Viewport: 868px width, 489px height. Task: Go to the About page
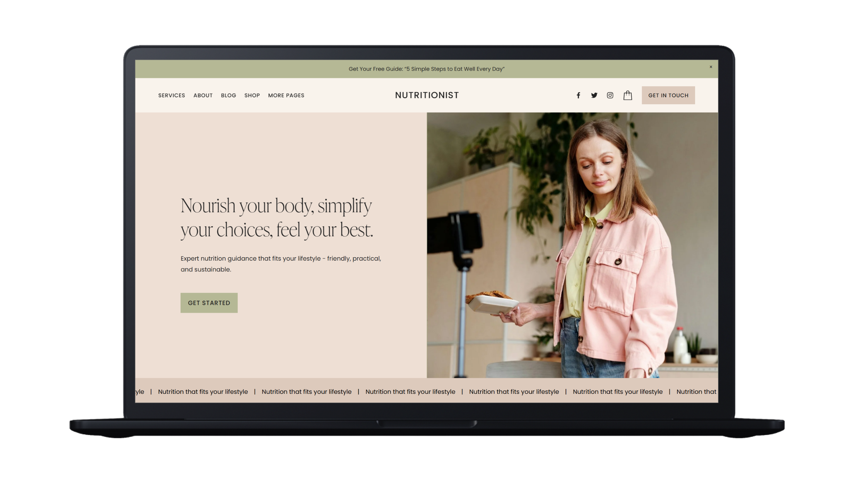[x=203, y=95]
